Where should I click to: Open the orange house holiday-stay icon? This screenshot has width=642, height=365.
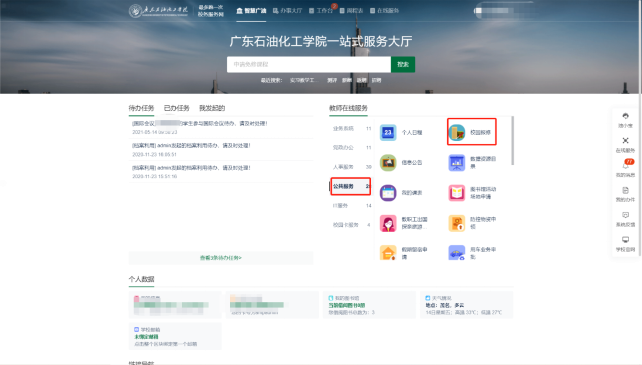tap(388, 252)
